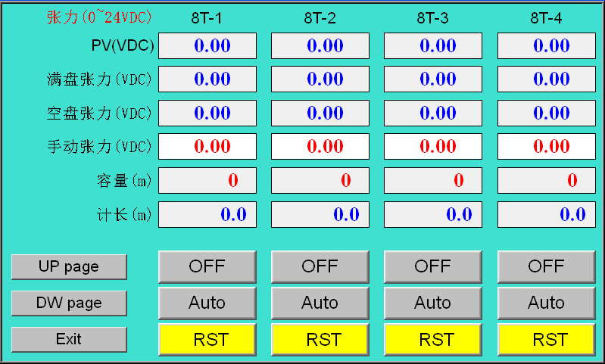
Task: Click the PV(VDC) display for 8T-4
Action: click(546, 45)
